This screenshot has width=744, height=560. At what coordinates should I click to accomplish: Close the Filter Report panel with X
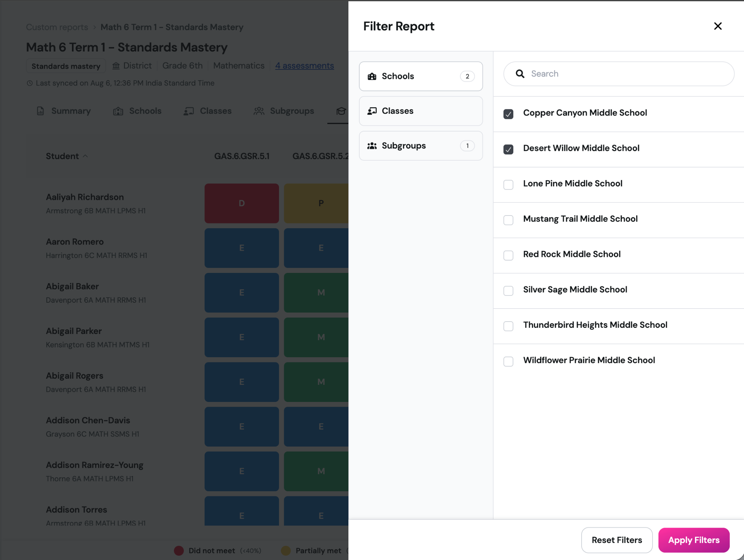(x=717, y=26)
